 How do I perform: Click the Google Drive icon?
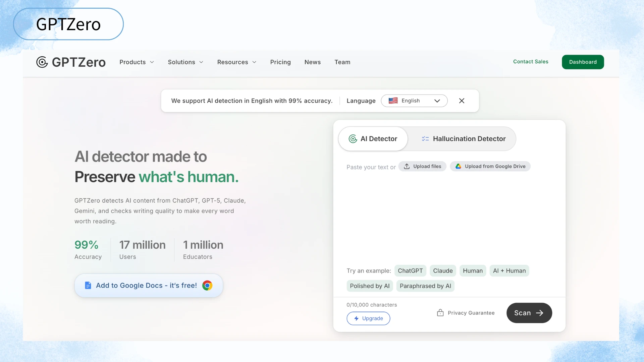coord(458,166)
